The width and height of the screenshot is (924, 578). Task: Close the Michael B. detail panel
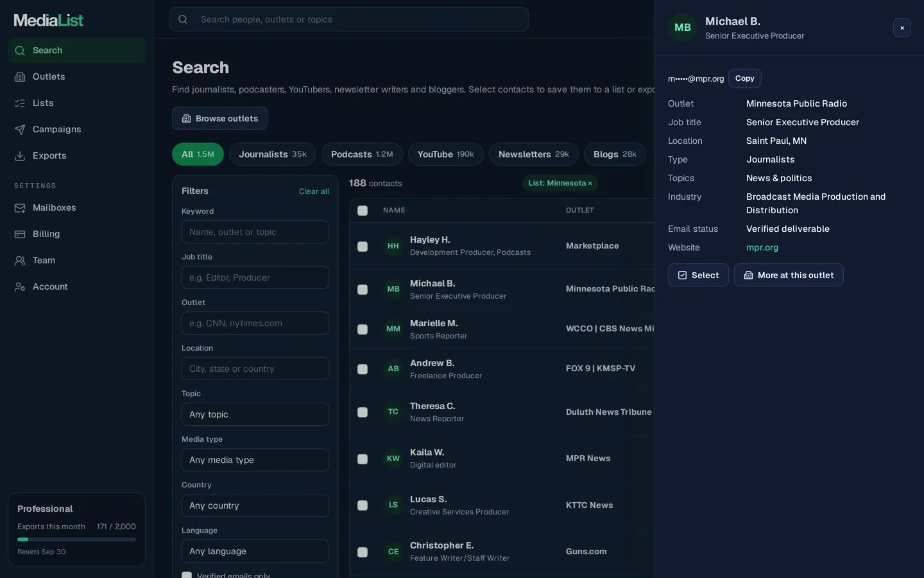pos(902,28)
